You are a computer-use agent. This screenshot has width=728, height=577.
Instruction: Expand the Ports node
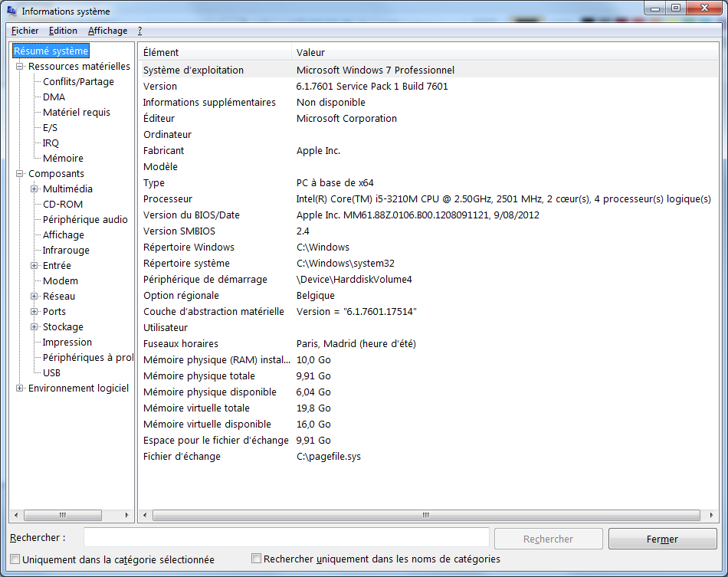tap(34, 311)
